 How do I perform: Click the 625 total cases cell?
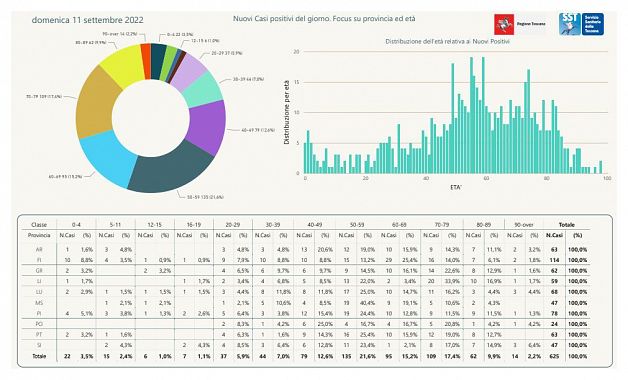tap(555, 356)
